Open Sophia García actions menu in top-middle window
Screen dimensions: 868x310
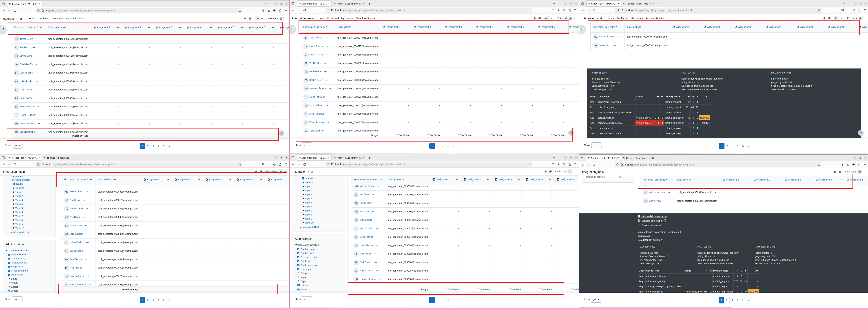point(327,80)
